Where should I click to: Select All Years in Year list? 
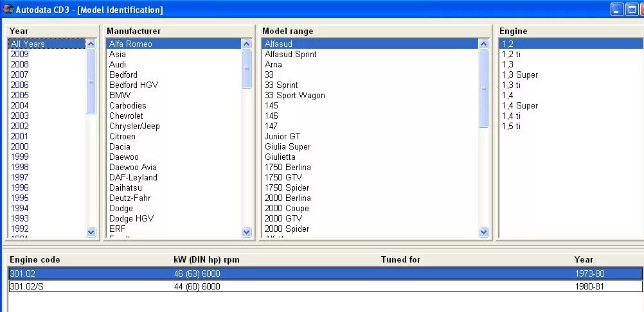click(x=47, y=44)
